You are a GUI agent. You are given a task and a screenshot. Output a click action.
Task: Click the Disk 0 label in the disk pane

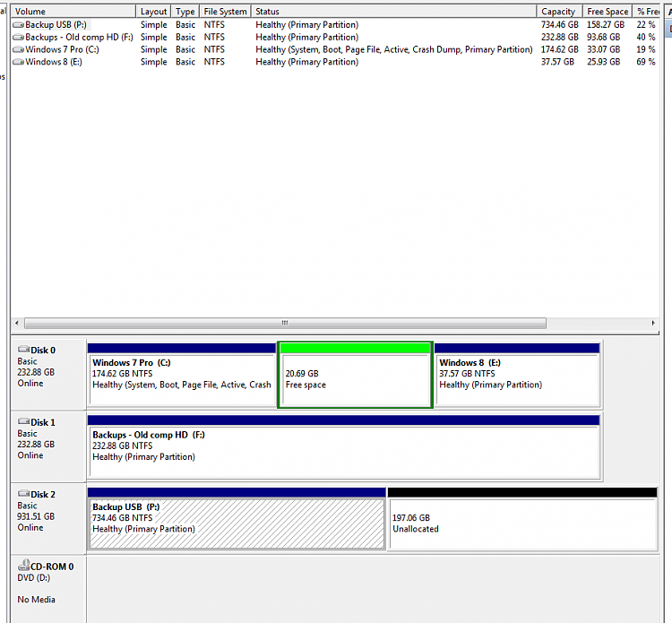coord(43,350)
